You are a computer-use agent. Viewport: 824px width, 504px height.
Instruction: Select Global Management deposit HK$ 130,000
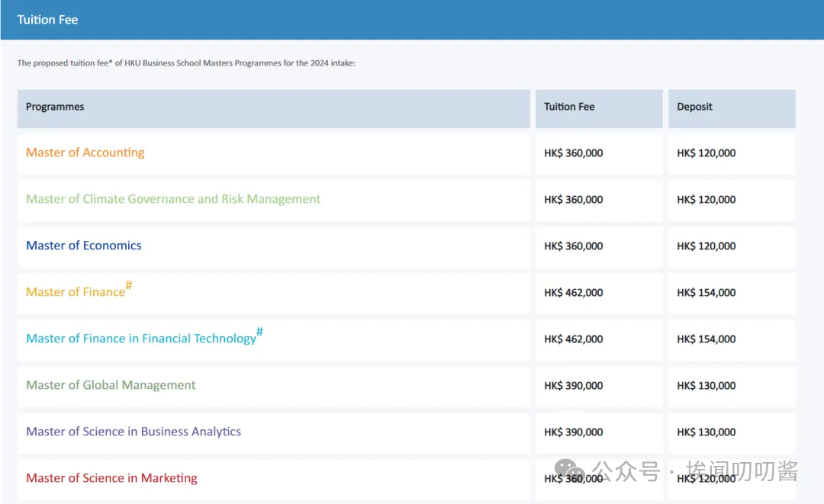[x=706, y=385]
